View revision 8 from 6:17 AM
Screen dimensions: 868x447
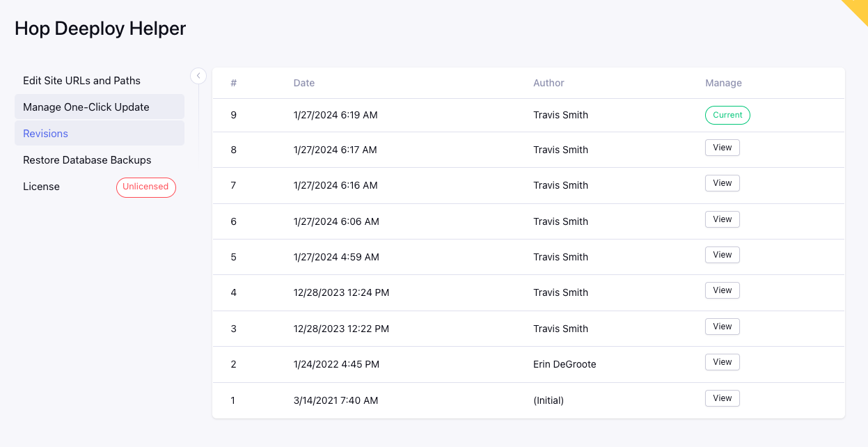coord(722,148)
